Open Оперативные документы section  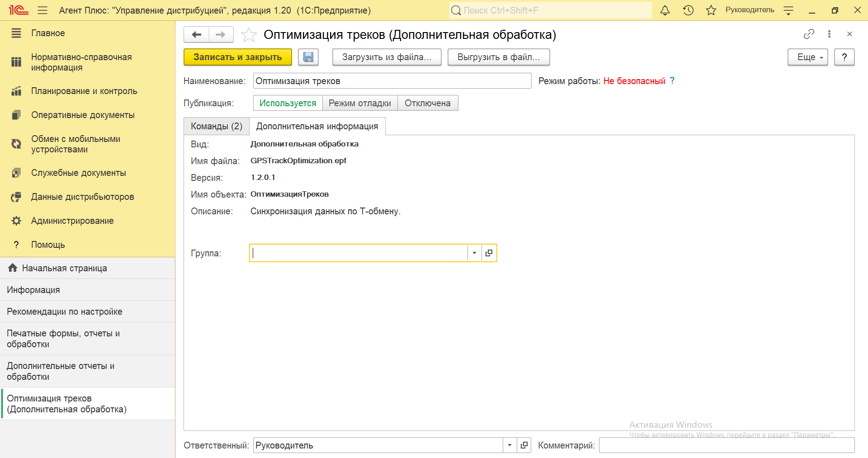[88, 115]
